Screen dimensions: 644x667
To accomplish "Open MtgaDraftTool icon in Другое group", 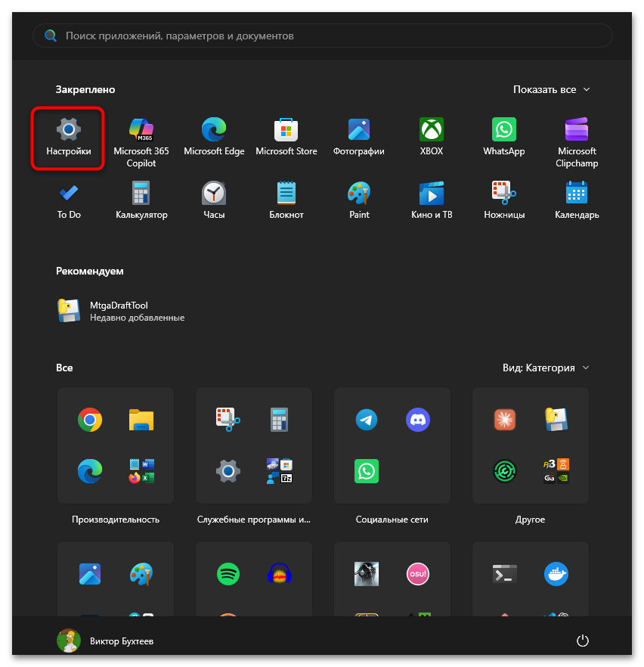I will coord(556,420).
